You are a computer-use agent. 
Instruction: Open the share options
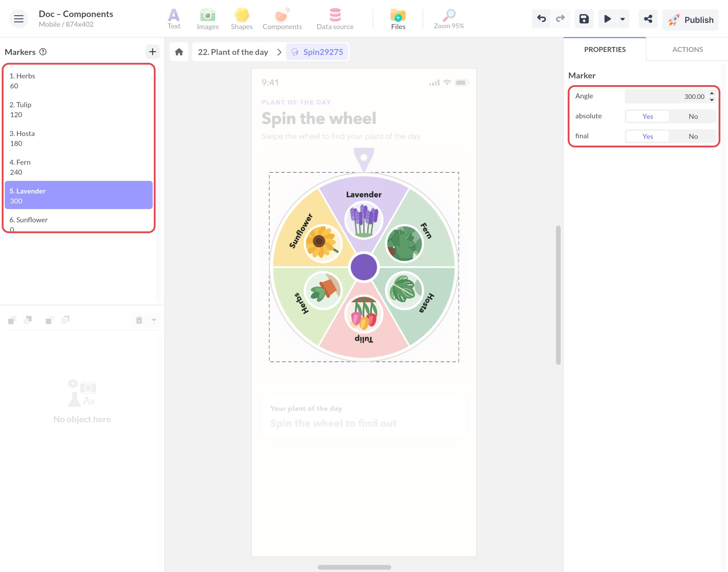(x=648, y=19)
